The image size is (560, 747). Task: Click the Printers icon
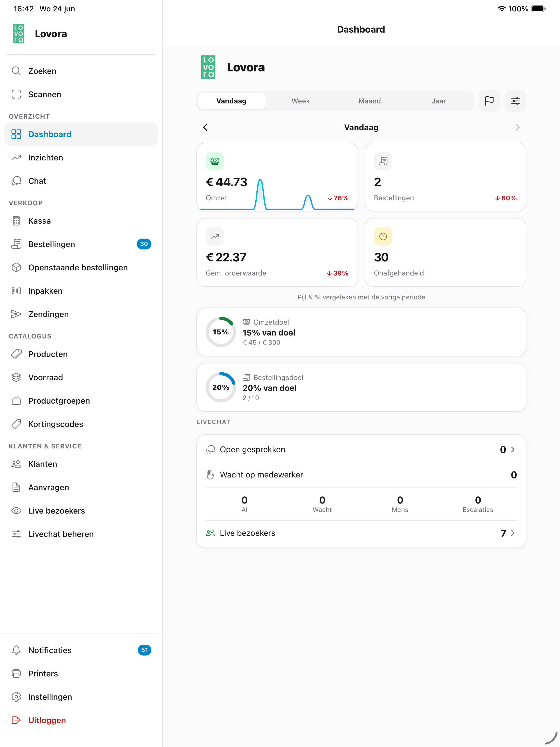pyautogui.click(x=16, y=673)
